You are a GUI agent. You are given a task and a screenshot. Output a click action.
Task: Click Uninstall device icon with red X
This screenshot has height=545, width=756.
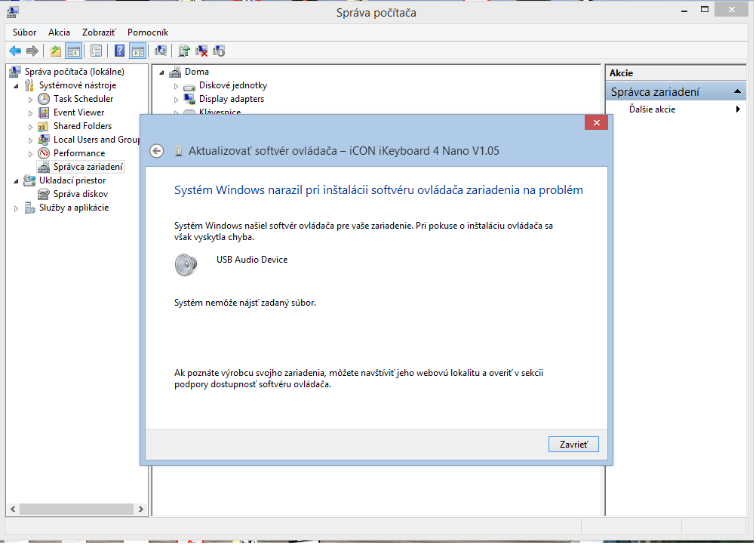click(201, 51)
